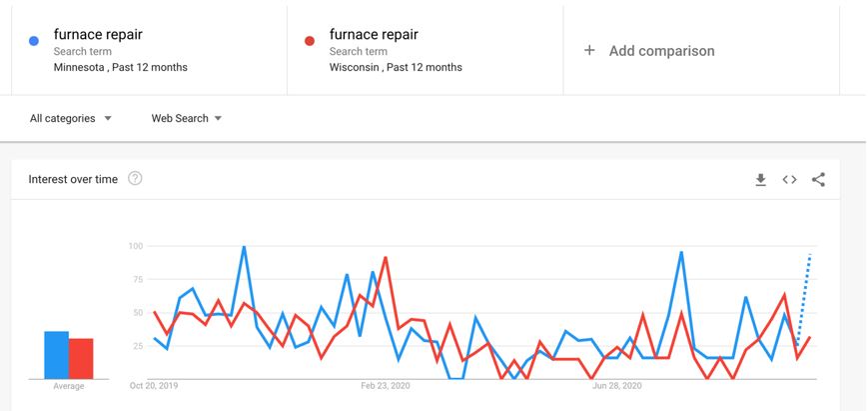868x411 pixels.
Task: Click the blue Minnesota term dot
Action: coord(34,41)
